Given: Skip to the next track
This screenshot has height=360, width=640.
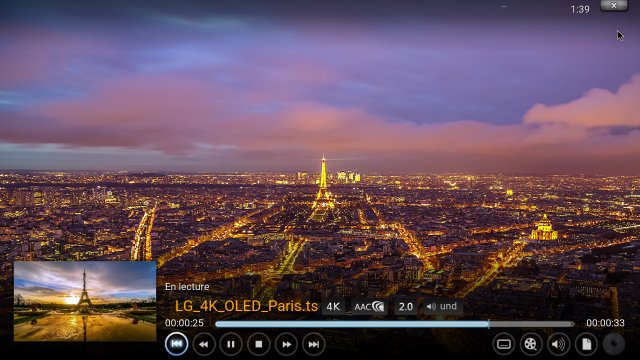Looking at the screenshot, I should (313, 344).
